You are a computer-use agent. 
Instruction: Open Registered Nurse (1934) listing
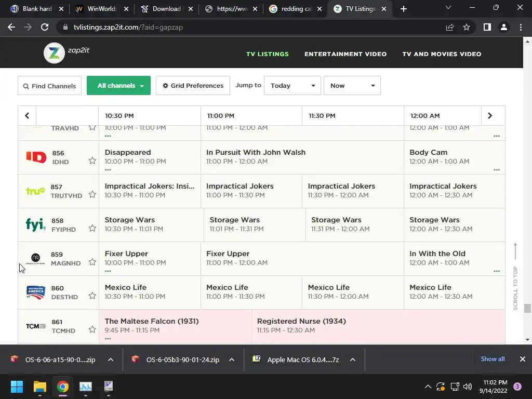pyautogui.click(x=378, y=326)
